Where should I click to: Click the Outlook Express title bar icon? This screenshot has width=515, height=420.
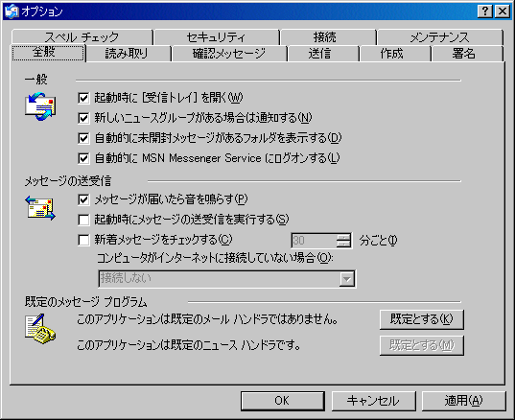12,12
